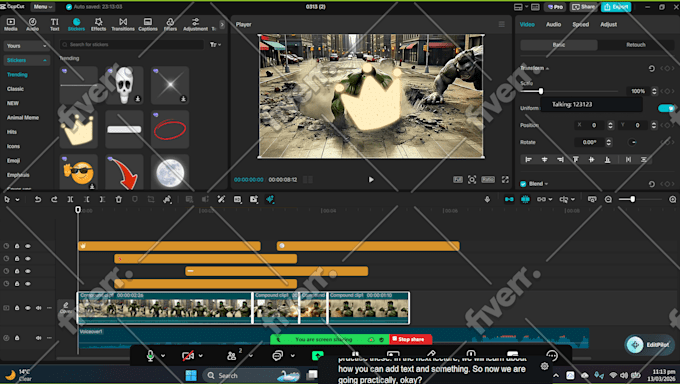Select the Animal Meme sticker category

point(23,118)
